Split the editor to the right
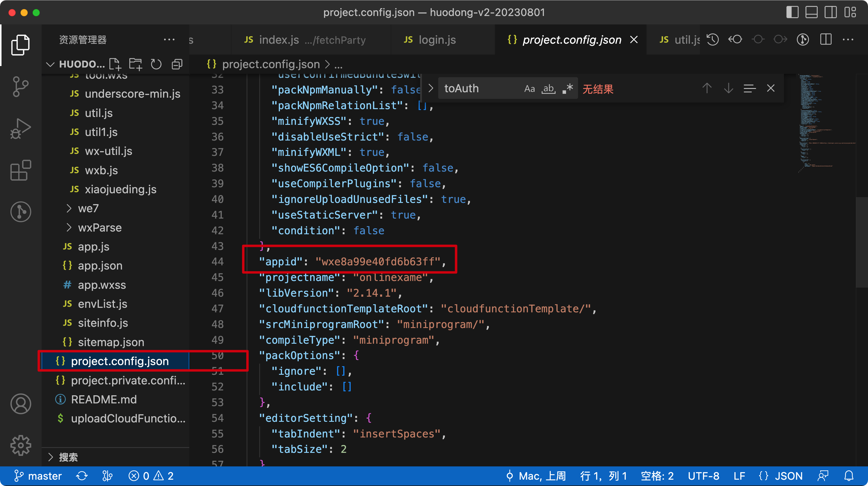The height and width of the screenshot is (486, 868). point(826,40)
